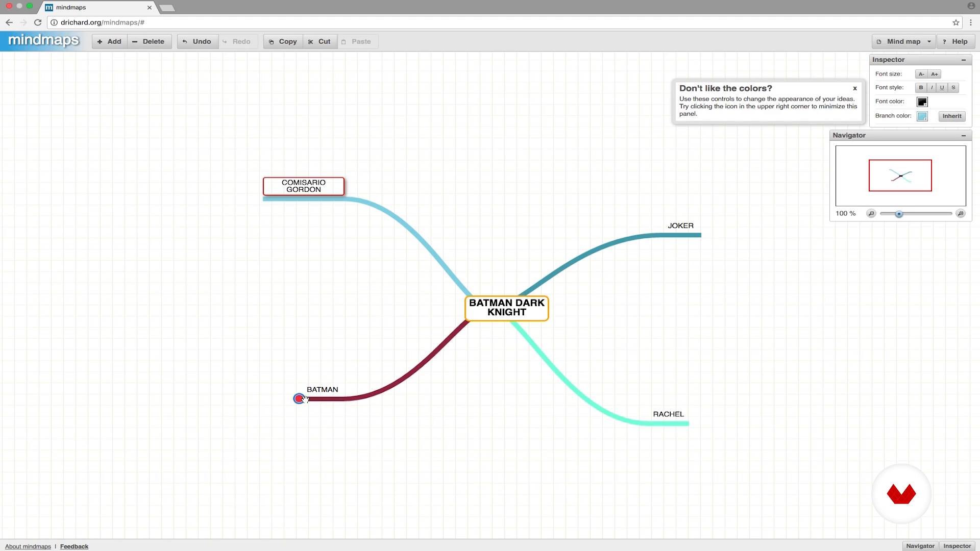The height and width of the screenshot is (551, 980).
Task: Open the About mindmaps link
Action: point(28,546)
